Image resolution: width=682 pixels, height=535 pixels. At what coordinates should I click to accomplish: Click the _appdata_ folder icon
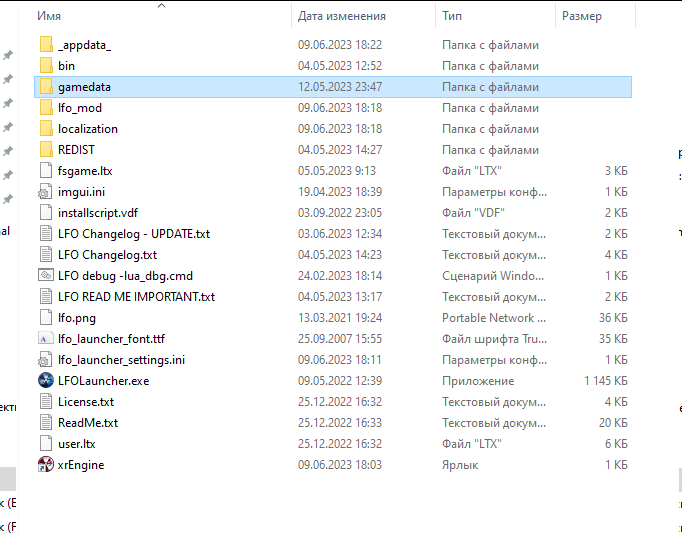(x=46, y=44)
